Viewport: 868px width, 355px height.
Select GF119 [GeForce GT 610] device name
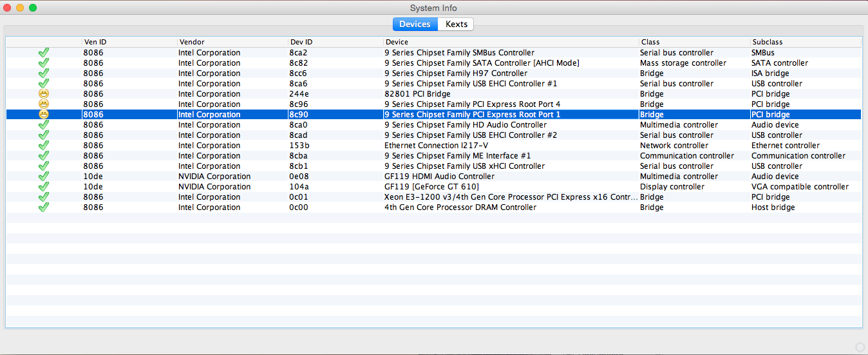coord(431,187)
